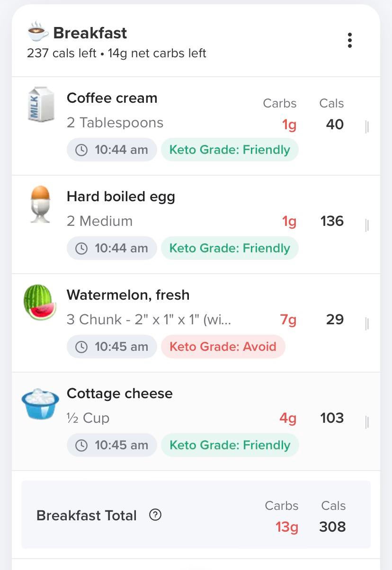
Task: Open the Hard boiled egg entry
Action: (x=121, y=197)
